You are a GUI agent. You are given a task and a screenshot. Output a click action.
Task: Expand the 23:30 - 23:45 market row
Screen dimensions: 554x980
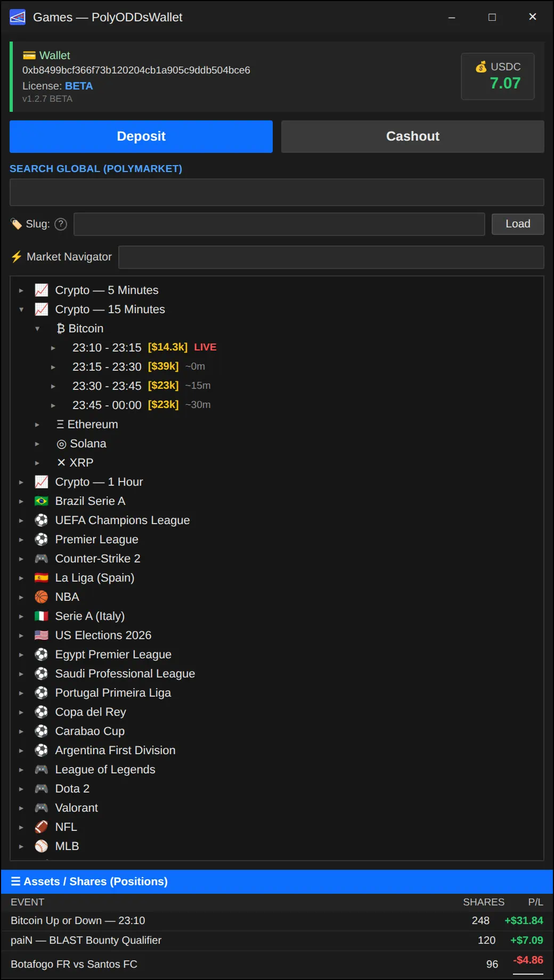[x=53, y=386]
